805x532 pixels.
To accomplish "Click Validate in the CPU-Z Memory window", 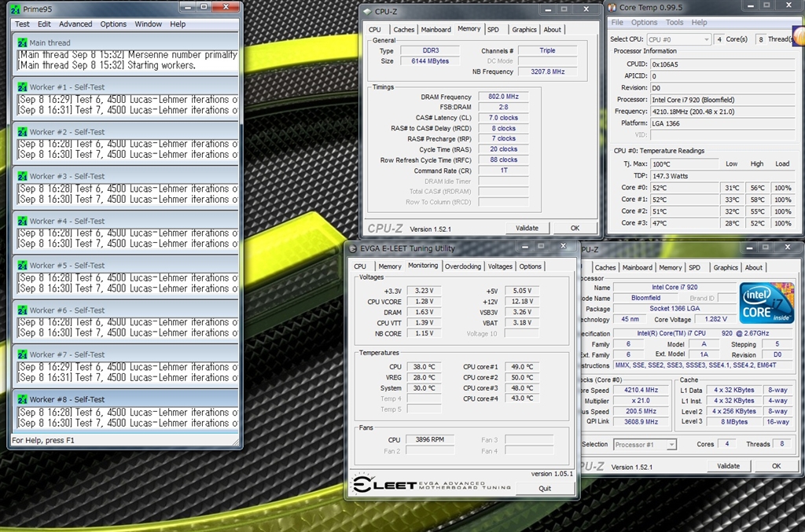I will 527,228.
